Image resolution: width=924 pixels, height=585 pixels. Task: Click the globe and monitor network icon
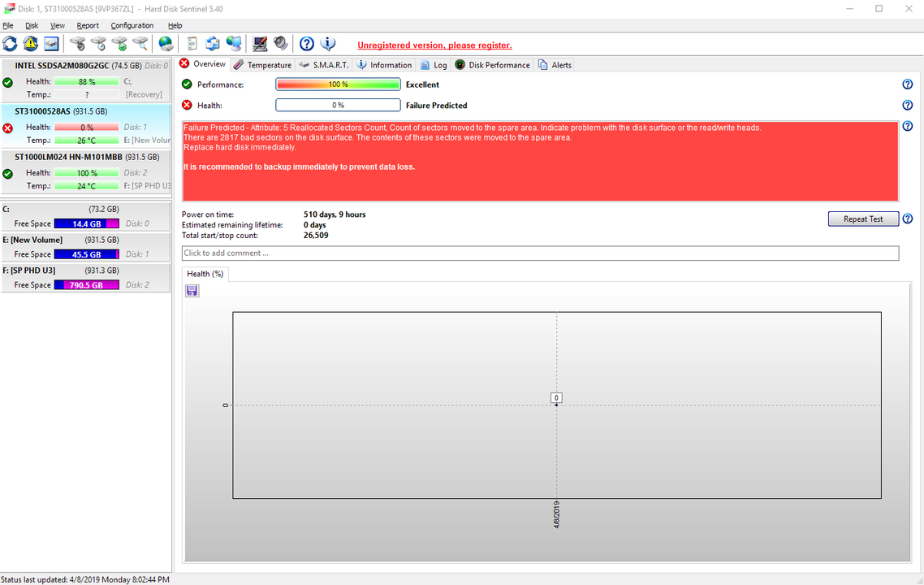[x=234, y=44]
